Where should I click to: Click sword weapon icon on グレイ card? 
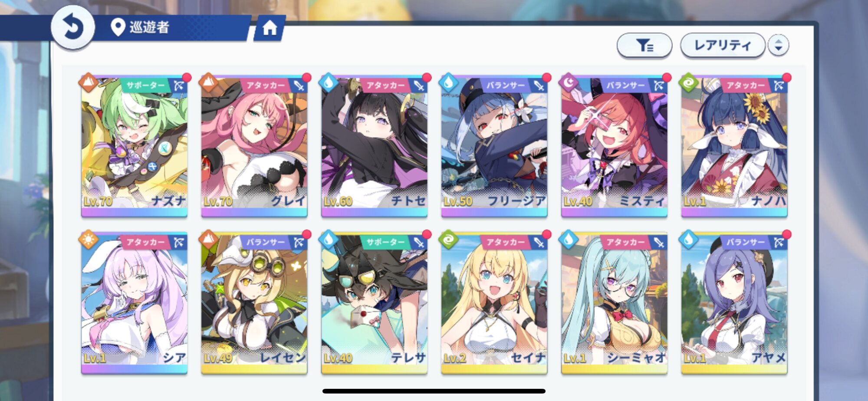(x=299, y=85)
